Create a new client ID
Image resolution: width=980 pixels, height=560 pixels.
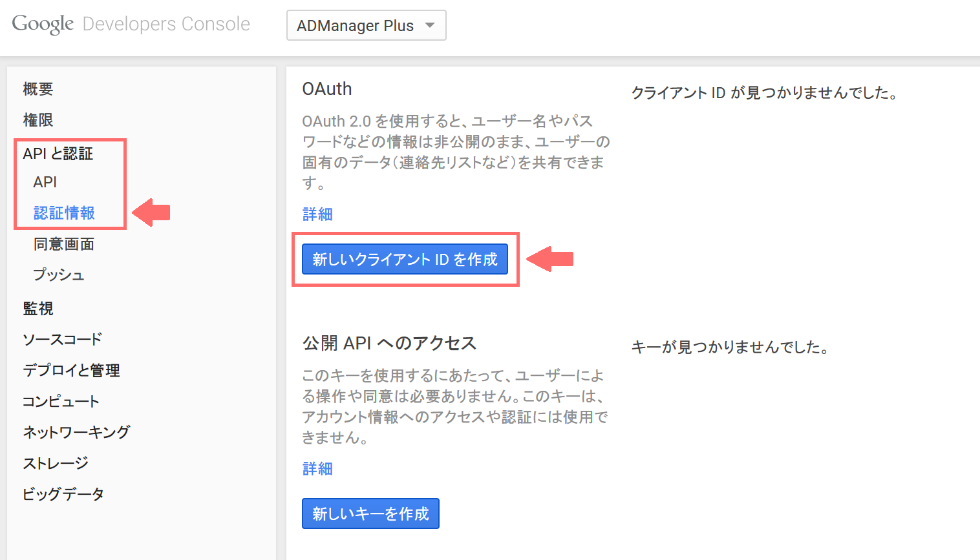(x=405, y=258)
